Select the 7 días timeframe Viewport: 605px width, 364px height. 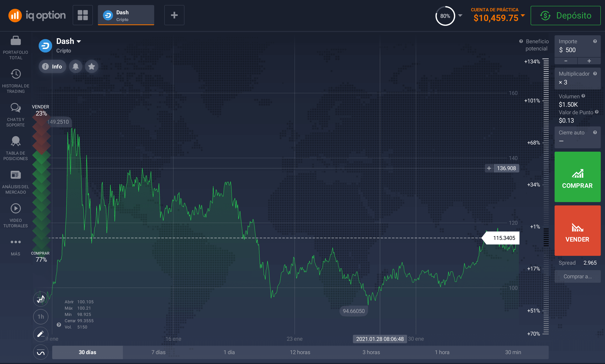[158, 352]
